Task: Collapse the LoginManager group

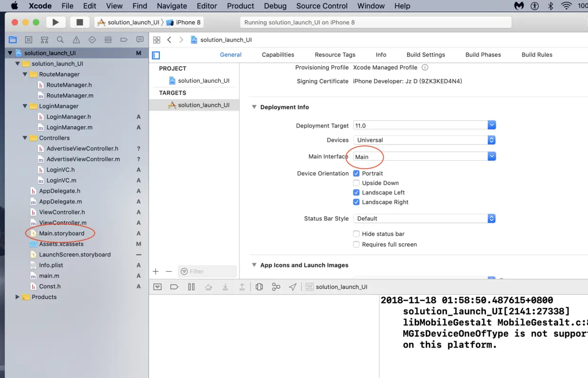Action: 25,106
